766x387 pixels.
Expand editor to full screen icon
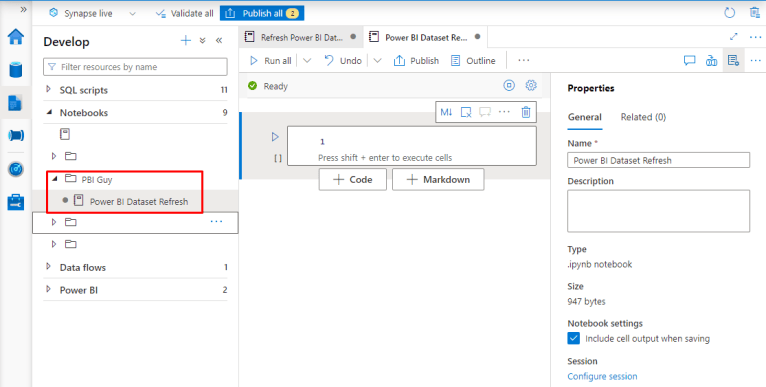coord(733,37)
